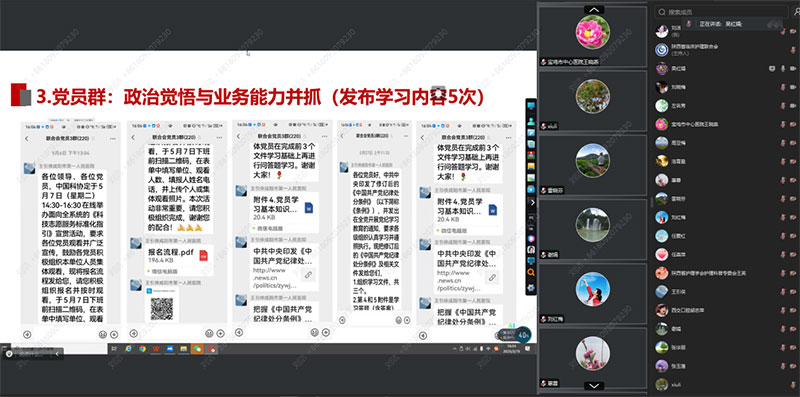This screenshot has width=800, height=397.
Task: Toggle microphone for 周红梅 in member list
Action: pos(783,68)
